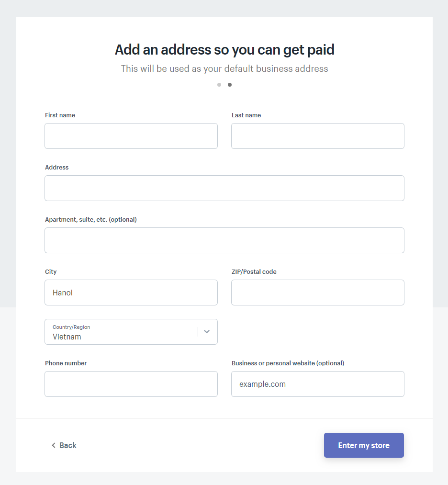The width and height of the screenshot is (448, 485).
Task: Focus the ZIP/Postal code input
Action: coord(318,293)
